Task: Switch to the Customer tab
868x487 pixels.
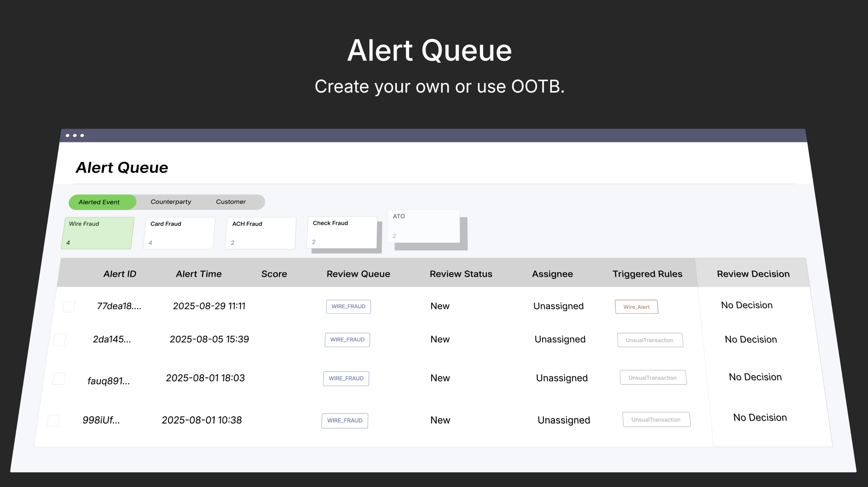Action: point(231,202)
